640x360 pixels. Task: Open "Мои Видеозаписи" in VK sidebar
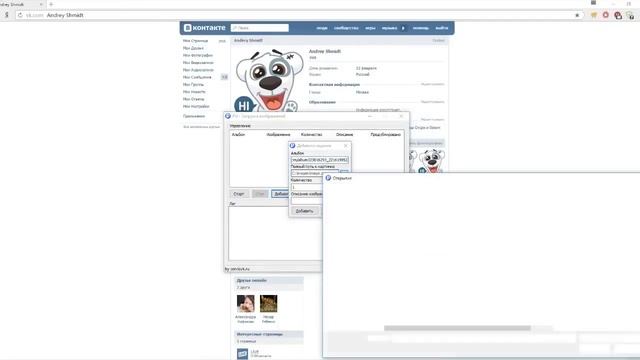pyautogui.click(x=198, y=62)
